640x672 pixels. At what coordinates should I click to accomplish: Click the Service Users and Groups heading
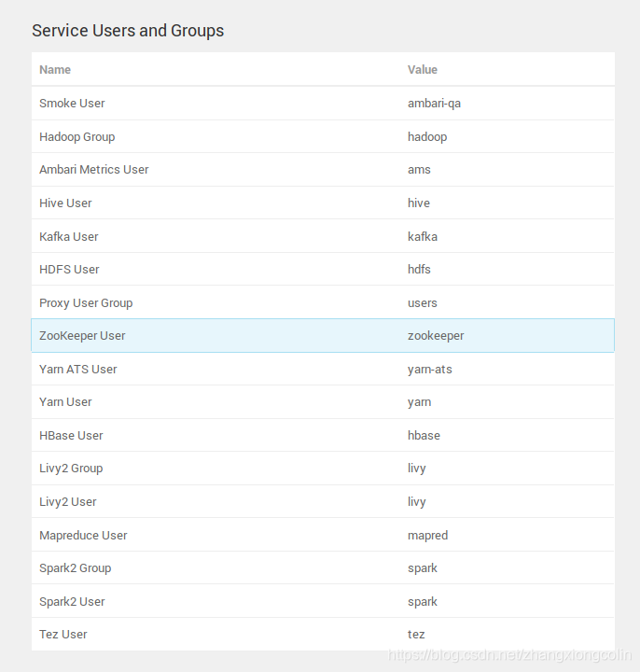[x=128, y=31]
